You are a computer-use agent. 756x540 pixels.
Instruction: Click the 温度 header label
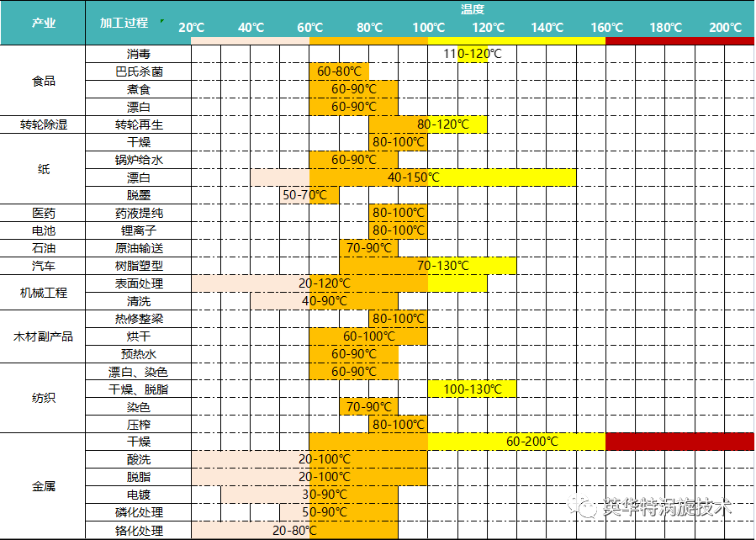[473, 8]
